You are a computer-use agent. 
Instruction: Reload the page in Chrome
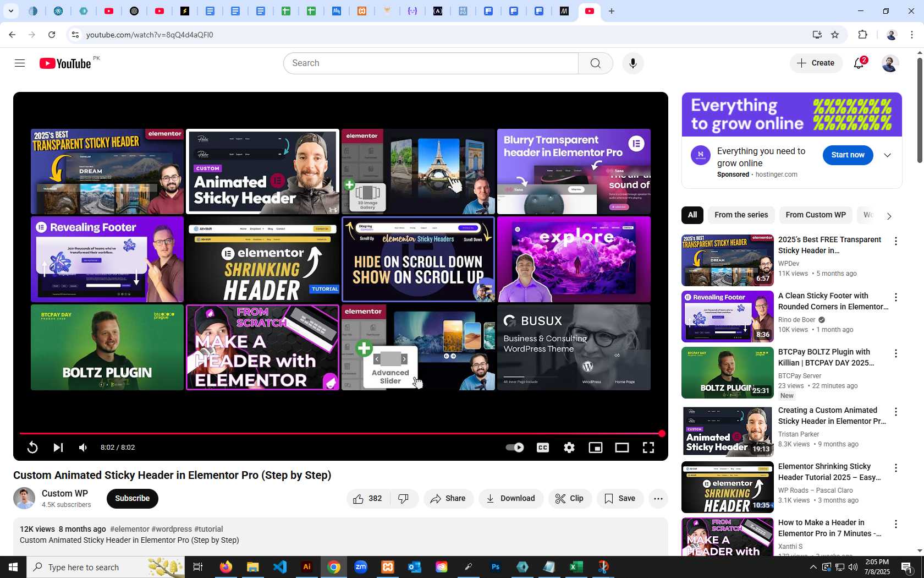click(52, 35)
